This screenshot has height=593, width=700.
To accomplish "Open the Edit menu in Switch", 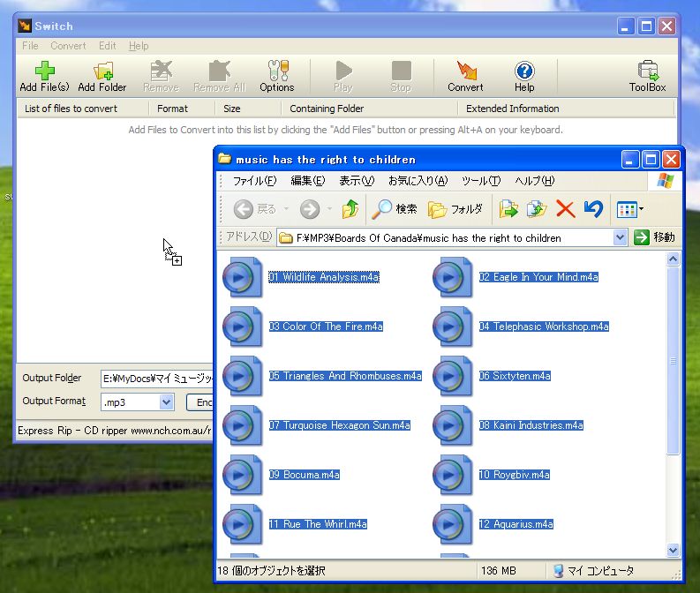I will coord(107,46).
